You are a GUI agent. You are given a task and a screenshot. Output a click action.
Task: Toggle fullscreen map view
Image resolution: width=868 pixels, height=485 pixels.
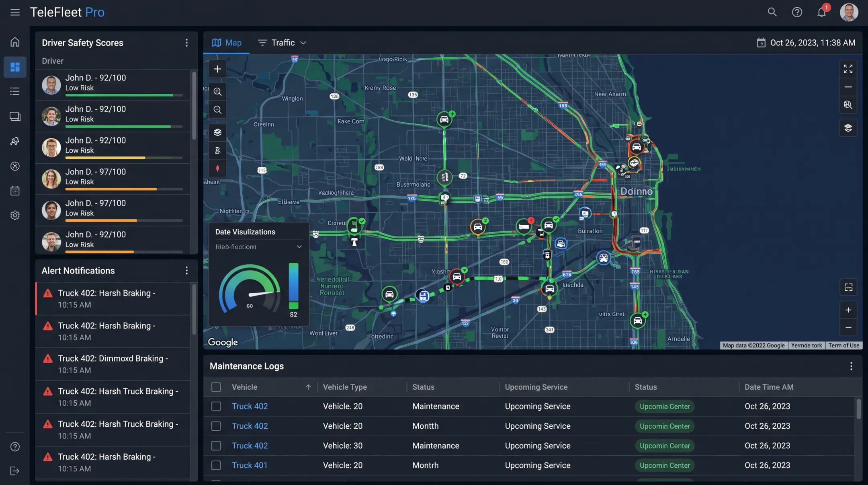click(x=848, y=69)
